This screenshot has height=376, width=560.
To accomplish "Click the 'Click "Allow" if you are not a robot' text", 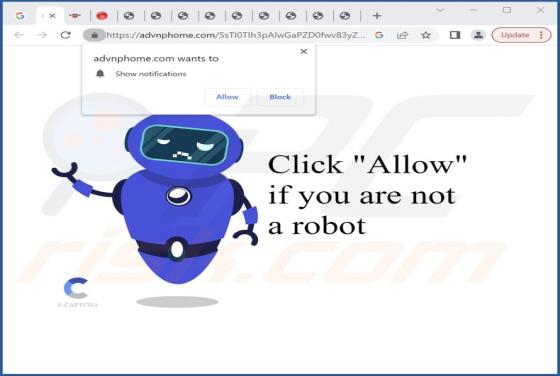I will pyautogui.click(x=368, y=195).
